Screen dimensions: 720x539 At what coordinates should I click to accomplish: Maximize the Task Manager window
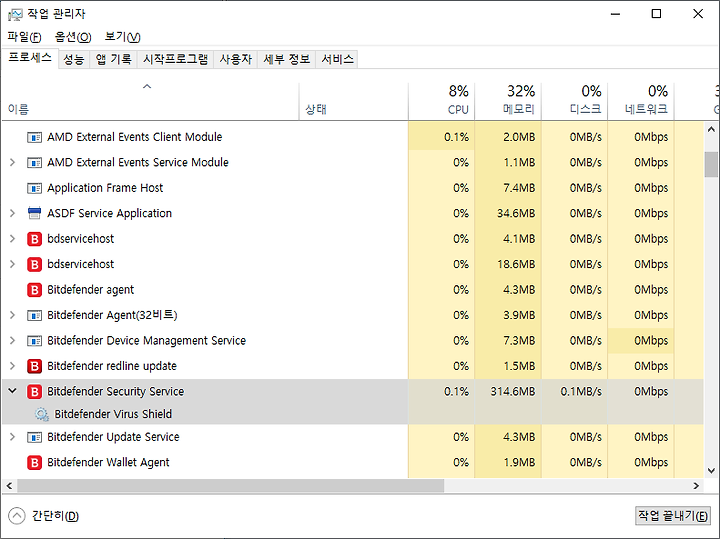656,14
